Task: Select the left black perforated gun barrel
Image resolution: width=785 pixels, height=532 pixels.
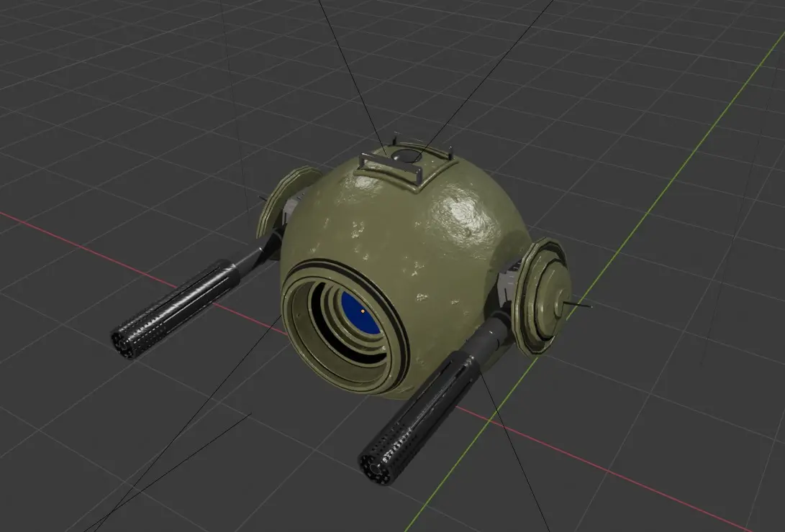Action: (176, 308)
